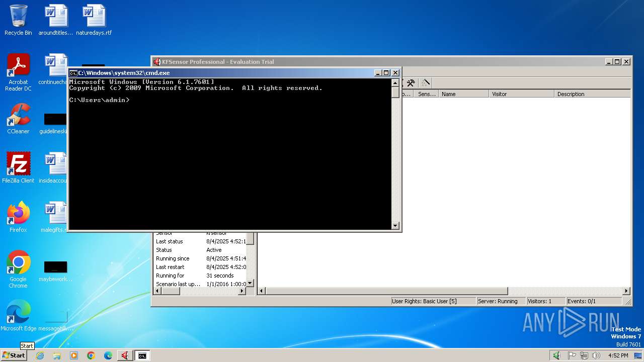The image size is (644, 362).
Task: Click '31 seconds' running for value
Action: click(x=220, y=276)
